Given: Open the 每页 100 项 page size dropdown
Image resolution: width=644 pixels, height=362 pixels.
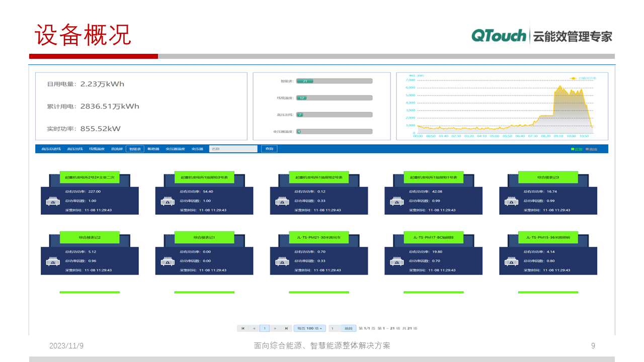Looking at the screenshot, I should (x=309, y=328).
